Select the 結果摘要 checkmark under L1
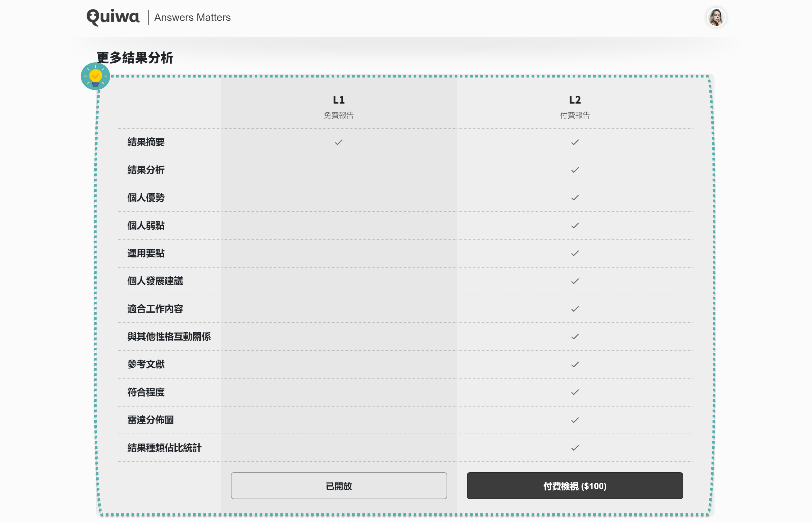812x523 pixels. [338, 142]
